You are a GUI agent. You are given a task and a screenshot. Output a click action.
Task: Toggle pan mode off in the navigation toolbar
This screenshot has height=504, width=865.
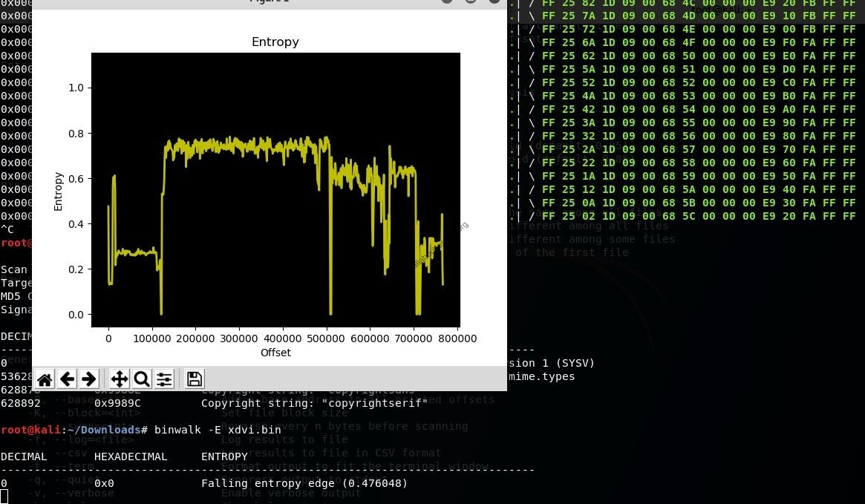tap(119, 379)
